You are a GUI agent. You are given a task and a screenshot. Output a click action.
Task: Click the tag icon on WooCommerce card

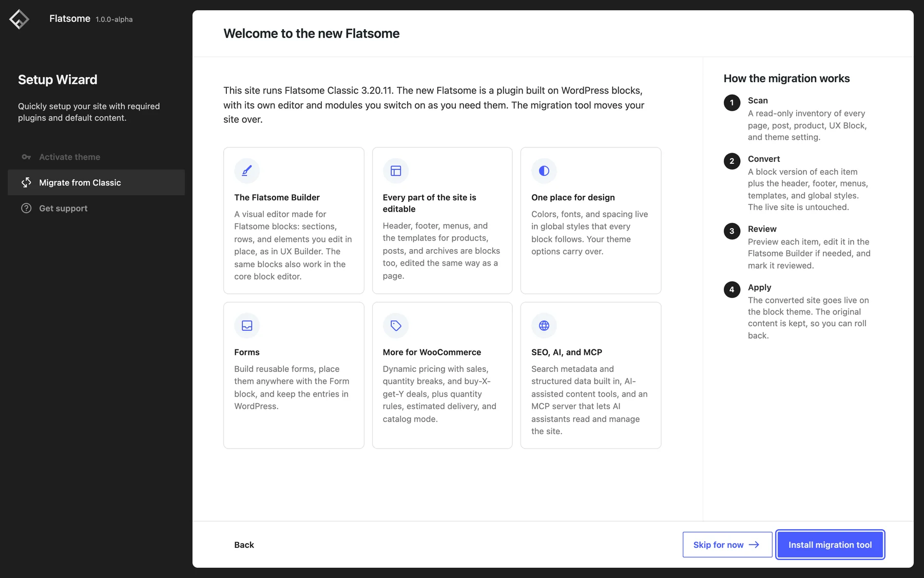tap(396, 325)
